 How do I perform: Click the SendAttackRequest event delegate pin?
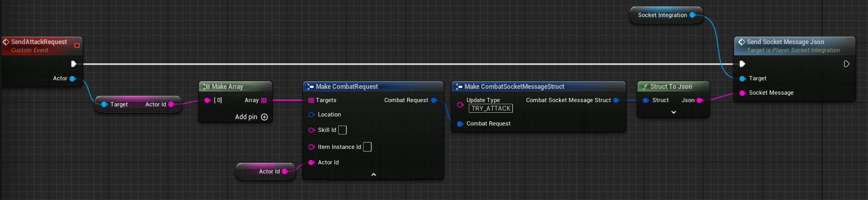click(77, 46)
